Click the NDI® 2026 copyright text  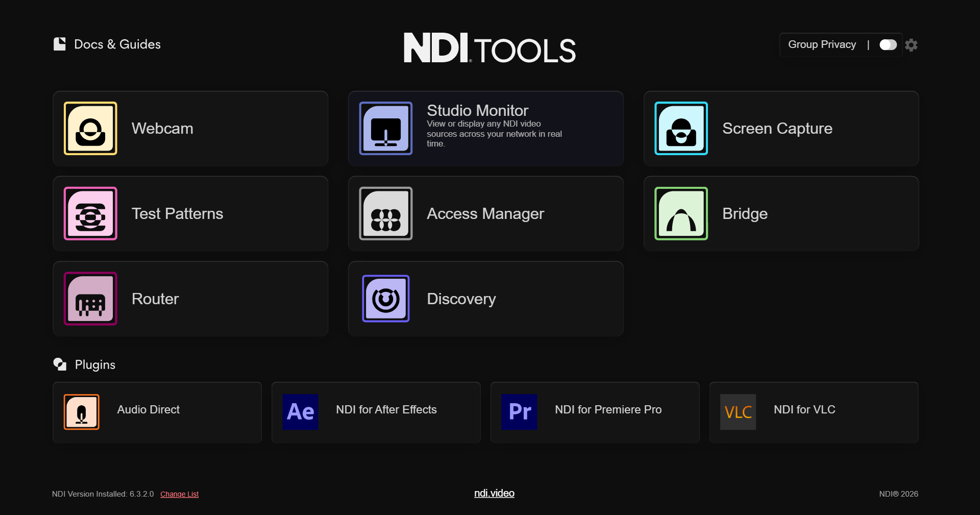click(x=899, y=494)
